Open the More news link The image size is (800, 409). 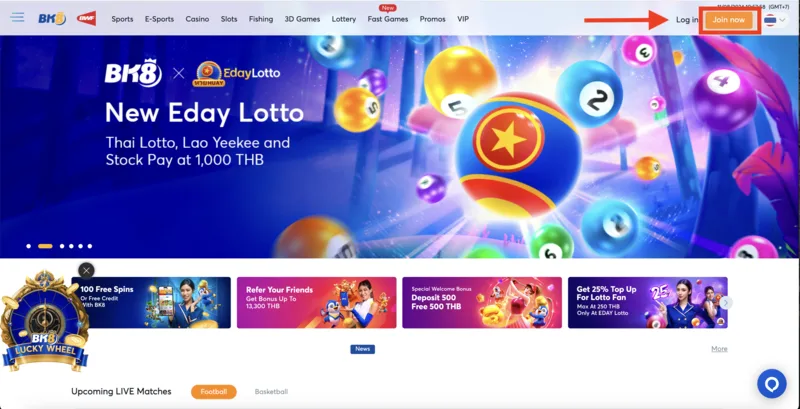(719, 349)
